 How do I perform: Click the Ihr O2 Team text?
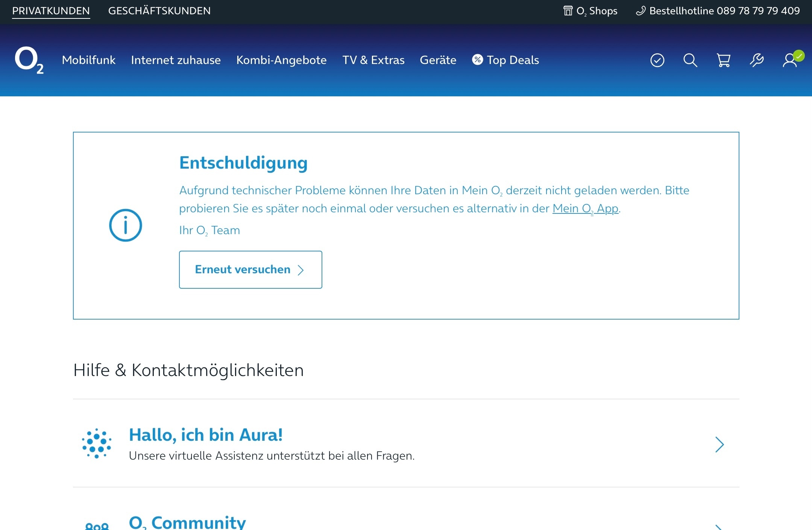point(209,230)
